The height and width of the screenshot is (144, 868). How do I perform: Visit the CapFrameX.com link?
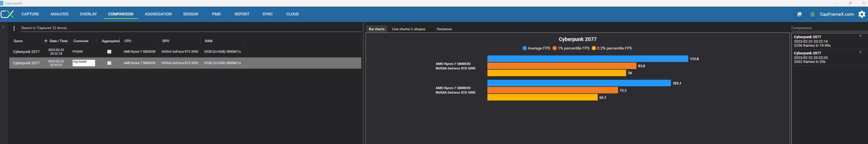[837, 14]
